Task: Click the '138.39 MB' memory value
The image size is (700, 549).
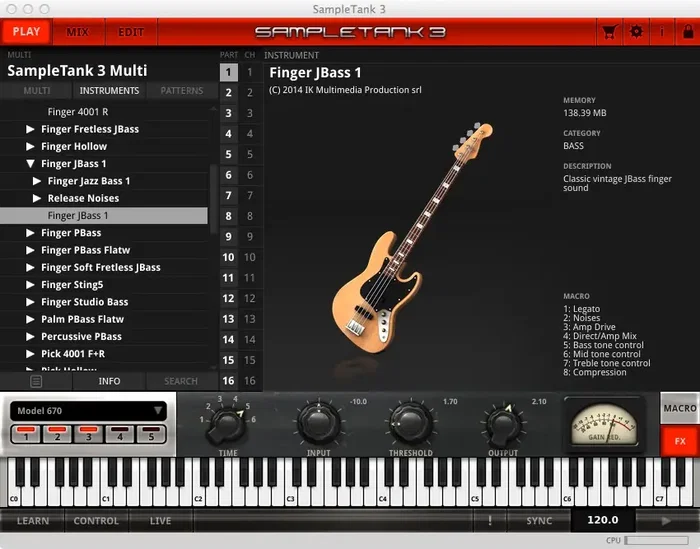Action: click(x=585, y=113)
